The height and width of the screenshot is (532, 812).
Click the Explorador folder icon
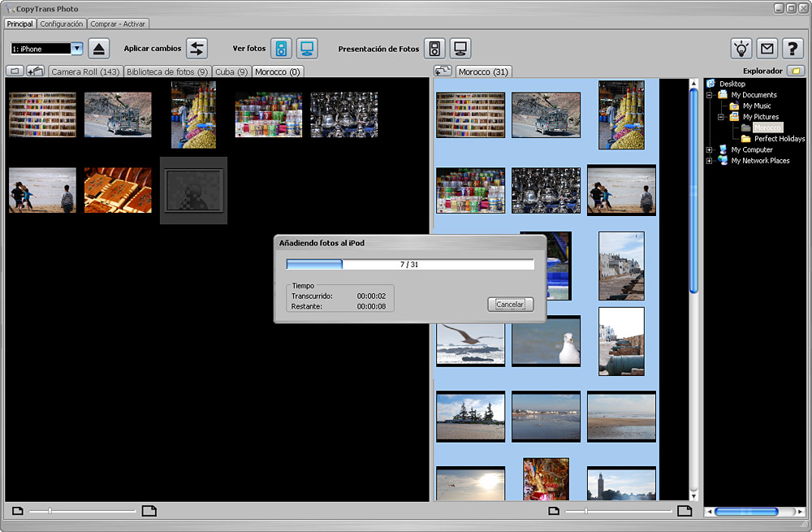pos(797,71)
